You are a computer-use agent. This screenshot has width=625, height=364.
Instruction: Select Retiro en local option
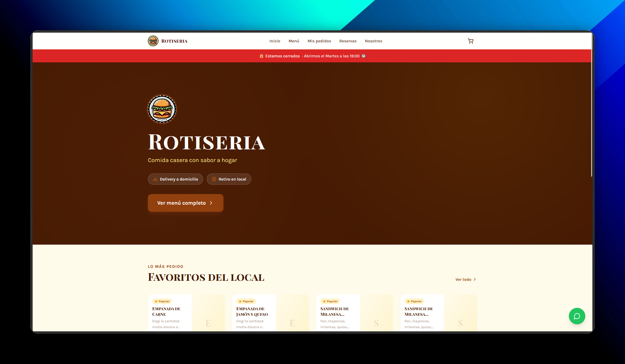[229, 179]
